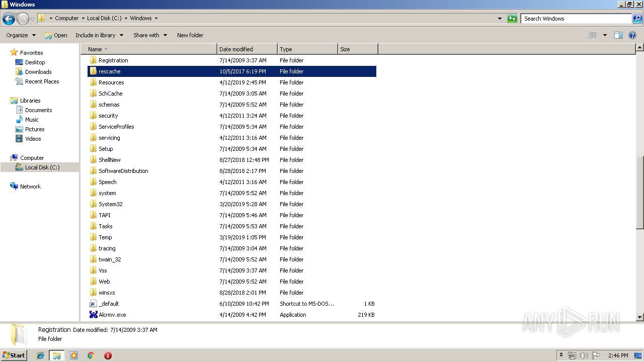Open the view options dropdown arrow
Image resolution: width=644 pixels, height=362 pixels.
click(605, 35)
